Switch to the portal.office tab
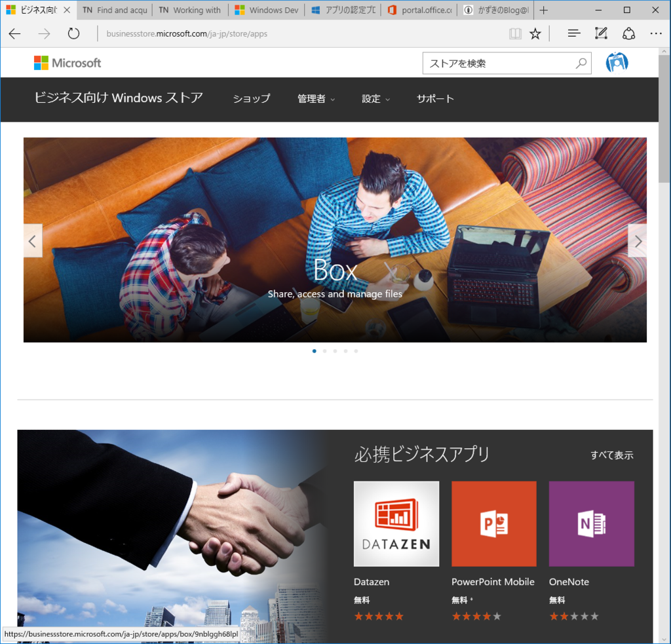Viewport: 671px width, 644px height. 419,10
